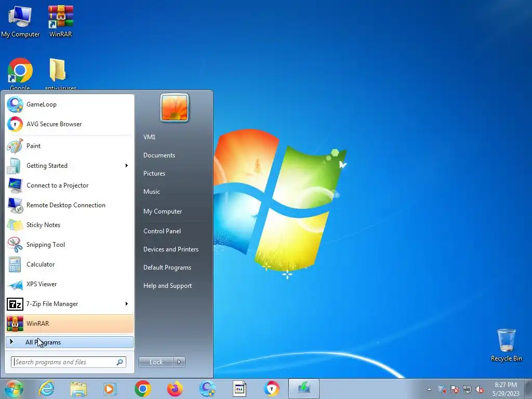Open Paint from the Start menu
This screenshot has height=399, width=532.
pos(70,146)
